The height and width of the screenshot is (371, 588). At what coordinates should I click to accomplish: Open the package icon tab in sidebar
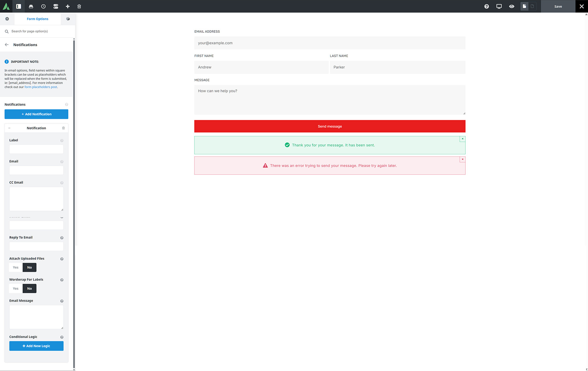(x=68, y=19)
